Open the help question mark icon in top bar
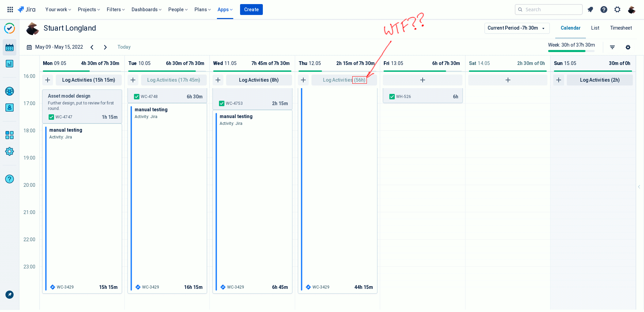Screen dimensions: 644x312 (x=604, y=10)
